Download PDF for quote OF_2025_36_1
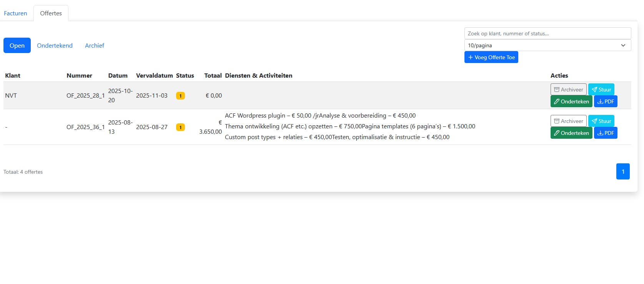644x284 pixels. tap(606, 133)
